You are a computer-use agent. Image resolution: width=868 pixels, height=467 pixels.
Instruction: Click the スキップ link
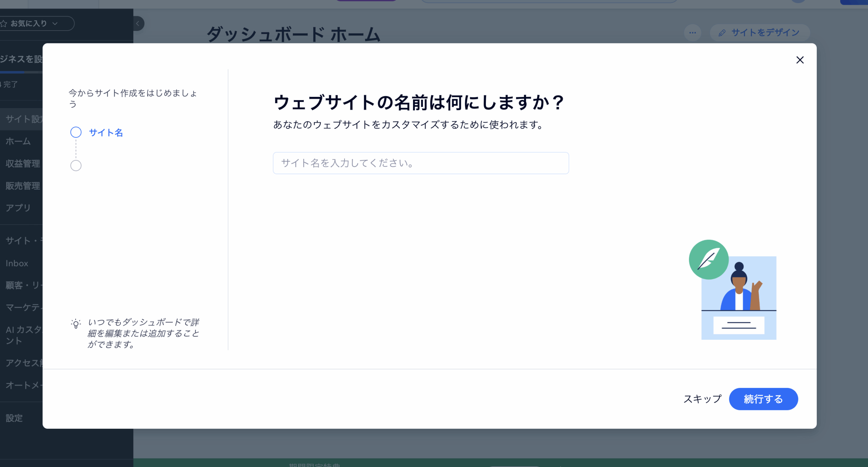pyautogui.click(x=702, y=399)
